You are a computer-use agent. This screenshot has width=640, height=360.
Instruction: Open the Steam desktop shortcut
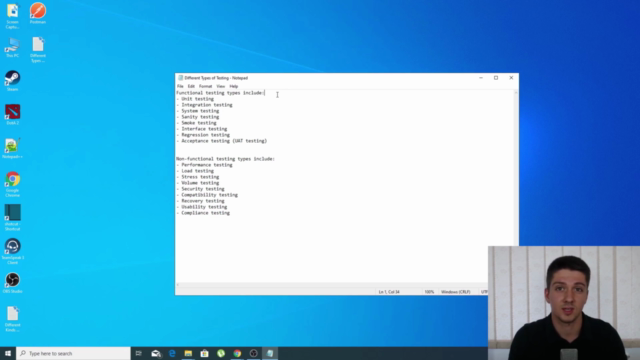coord(12,81)
